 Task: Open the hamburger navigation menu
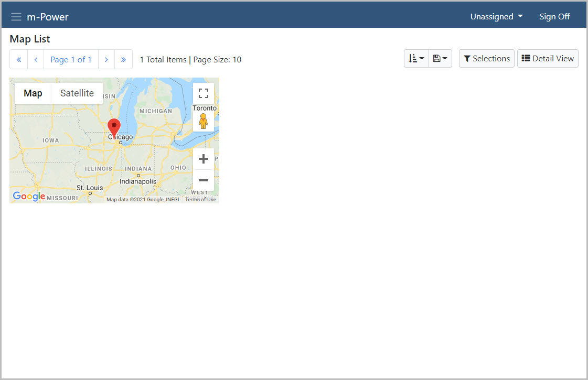pos(16,17)
